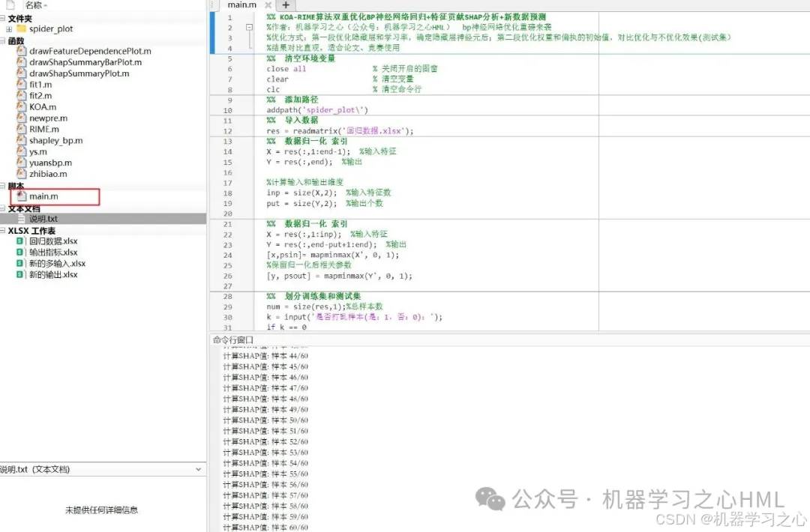Viewport: 810px width, 532px height.
Task: Collapse the 函数 group in file browser
Action: point(2,40)
